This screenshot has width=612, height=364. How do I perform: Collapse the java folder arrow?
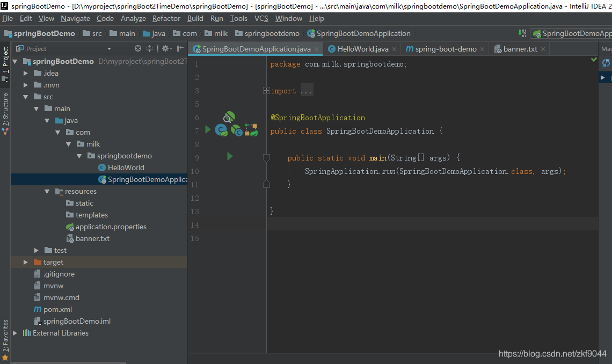(x=47, y=121)
